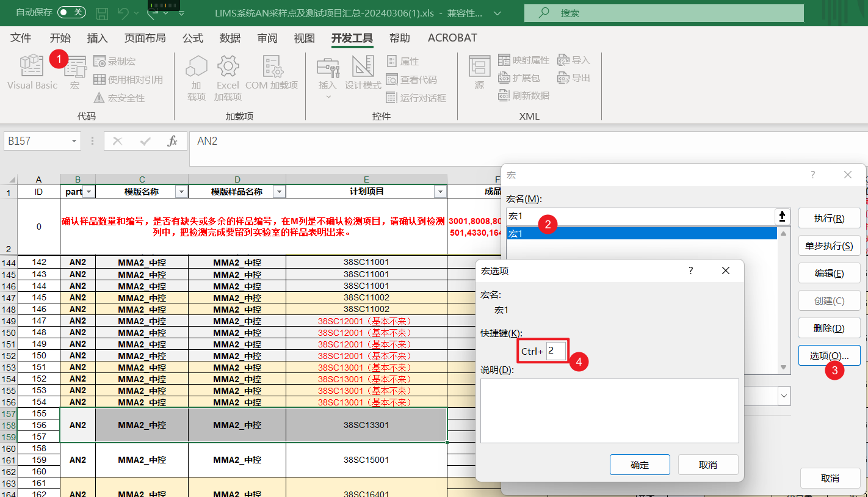Toggle 设计模式 design mode icon
This screenshot has width=868, height=497.
coord(363,72)
